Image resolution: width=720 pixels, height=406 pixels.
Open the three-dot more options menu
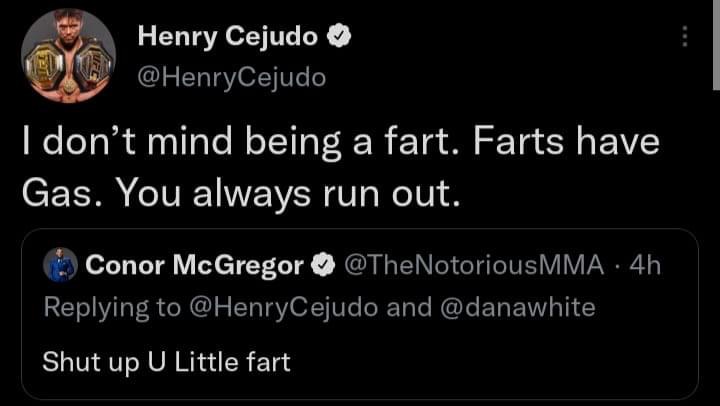pos(684,37)
